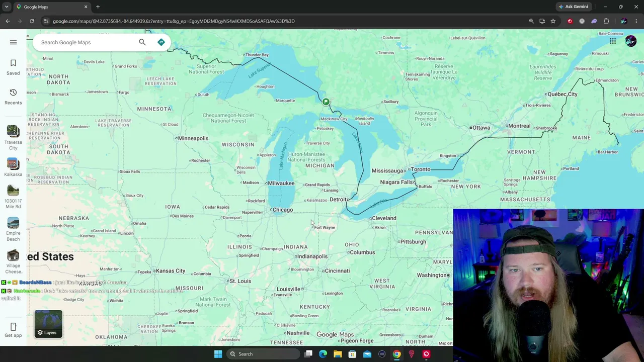Viewport: 644px width, 362px height.
Task: Reload the Google Maps page
Action: 32,21
